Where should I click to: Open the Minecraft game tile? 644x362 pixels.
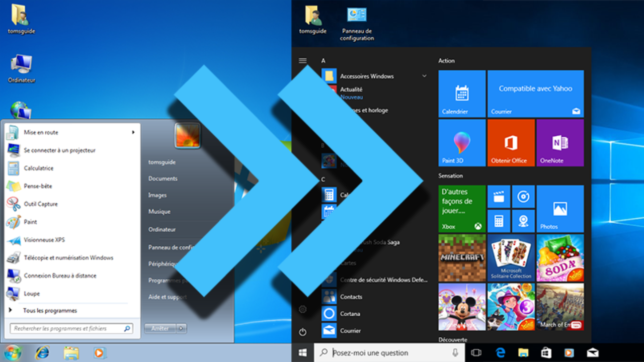click(462, 257)
